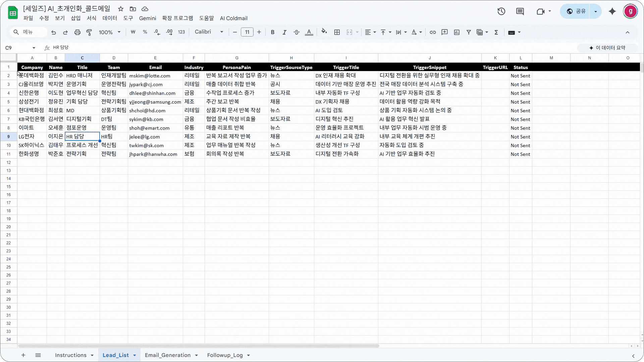Image resolution: width=644 pixels, height=362 pixels.
Task: Open the Lead_List tab dropdown arrow
Action: pos(135,355)
